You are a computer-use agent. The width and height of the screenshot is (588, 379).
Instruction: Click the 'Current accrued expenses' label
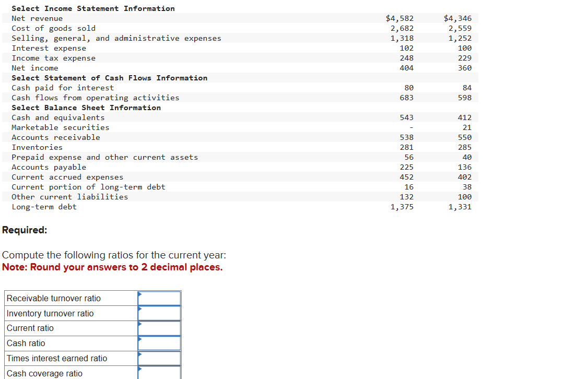pyautogui.click(x=67, y=177)
